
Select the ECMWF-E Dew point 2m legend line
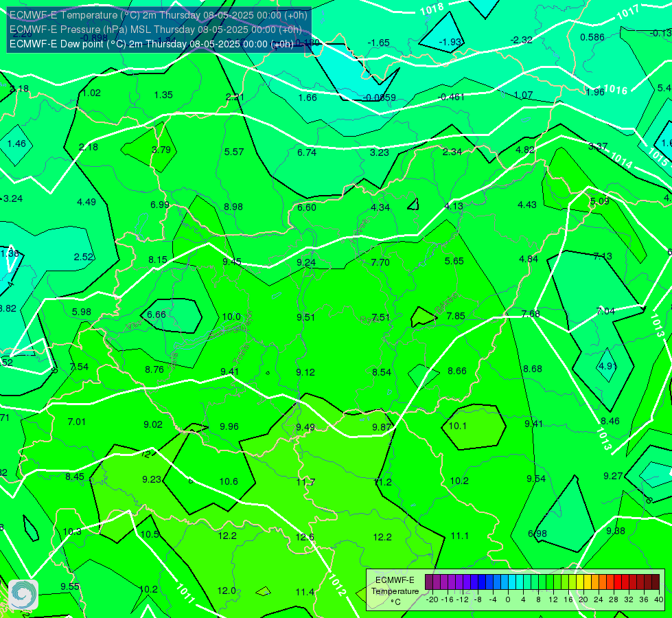coord(151,44)
